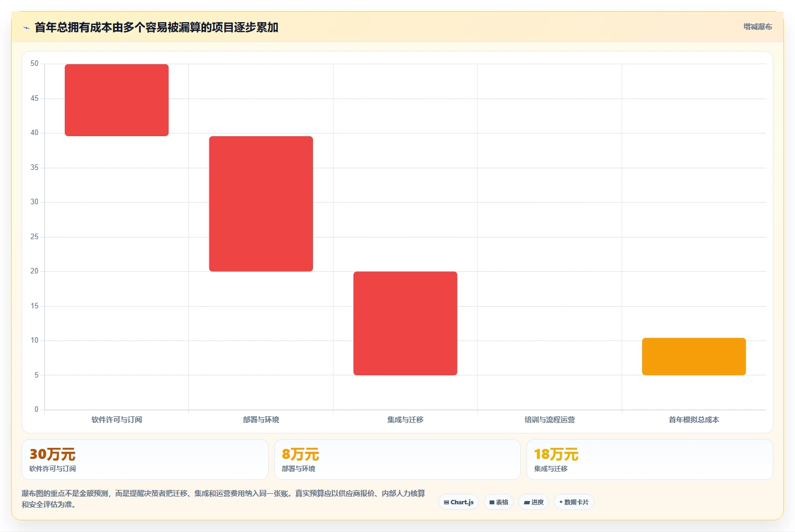Image resolution: width=795 pixels, height=532 pixels.
Task: Click the 进度 tag chip
Action: [x=534, y=502]
